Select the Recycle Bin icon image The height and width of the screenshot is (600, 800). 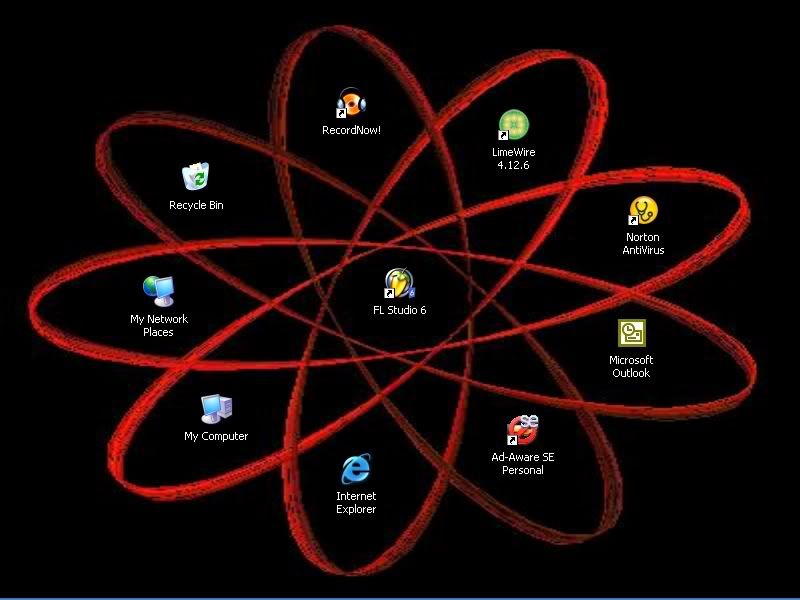(x=196, y=177)
